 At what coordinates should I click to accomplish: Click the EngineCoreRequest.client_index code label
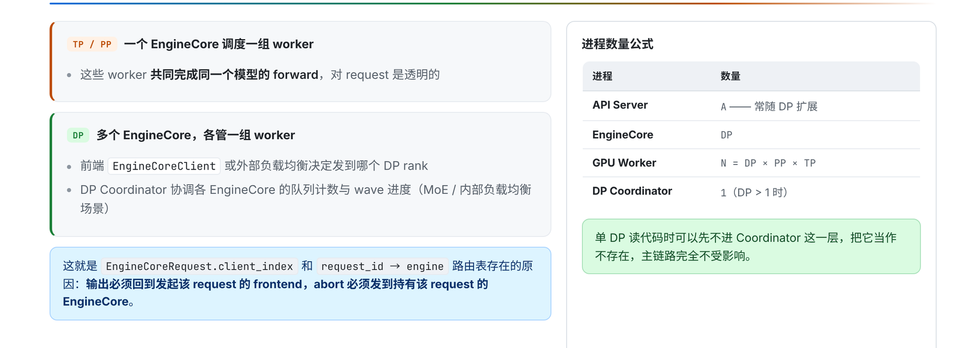pos(199,266)
